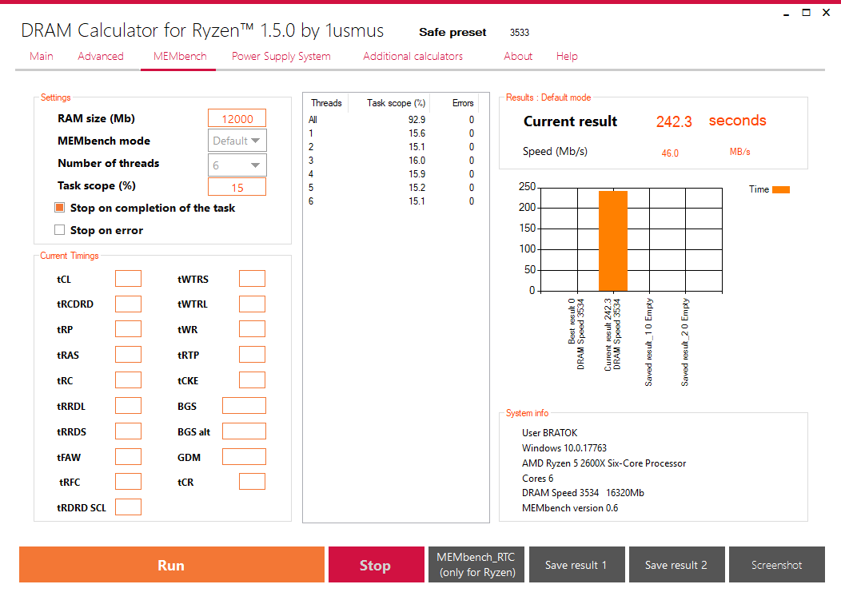
Task: Click the red Stop button
Action: click(376, 565)
